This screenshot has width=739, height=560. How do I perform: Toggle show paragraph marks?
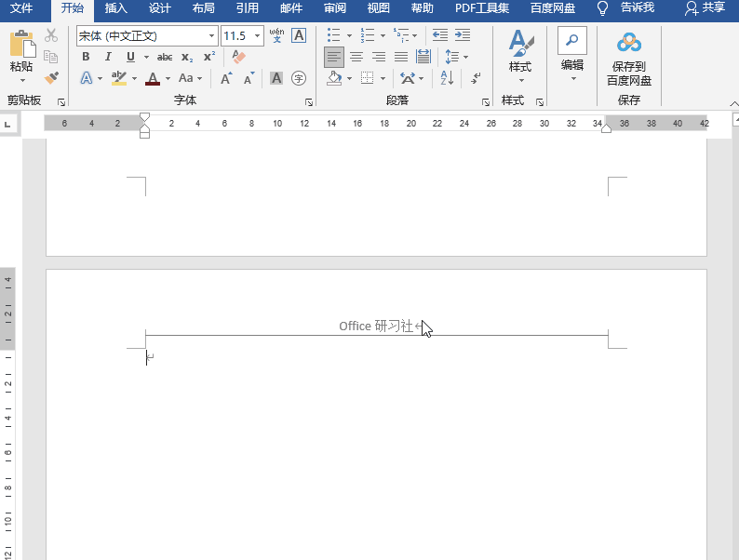click(476, 78)
